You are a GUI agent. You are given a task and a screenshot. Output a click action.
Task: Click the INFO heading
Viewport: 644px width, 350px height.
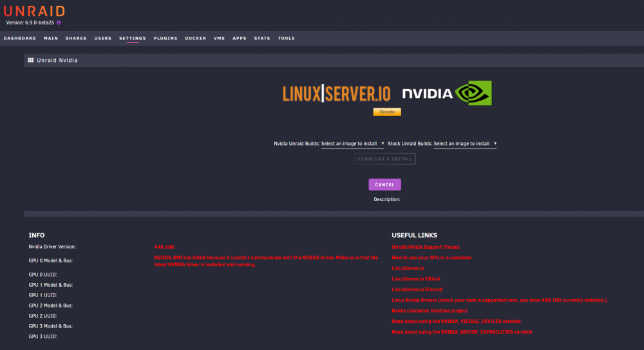[x=37, y=235]
